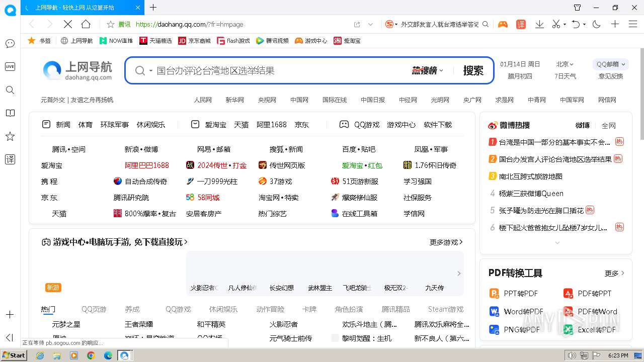Image resolution: width=644 pixels, height=362 pixels.
Task: Open Edge from the taskbar
Action: [108, 355]
